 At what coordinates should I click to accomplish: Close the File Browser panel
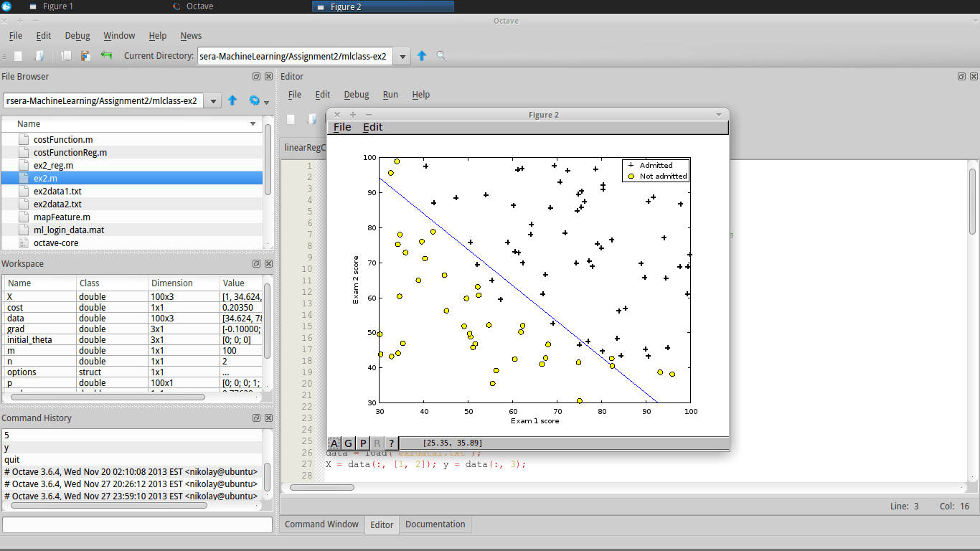click(268, 76)
